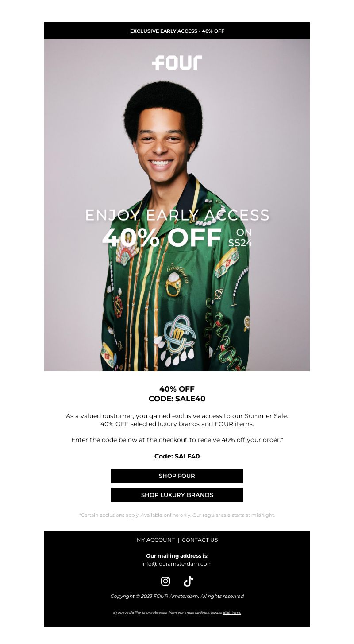The image size is (354, 644).
Task: Click the 'Certain exclusions apply' disclaimer text
Action: coord(177,515)
